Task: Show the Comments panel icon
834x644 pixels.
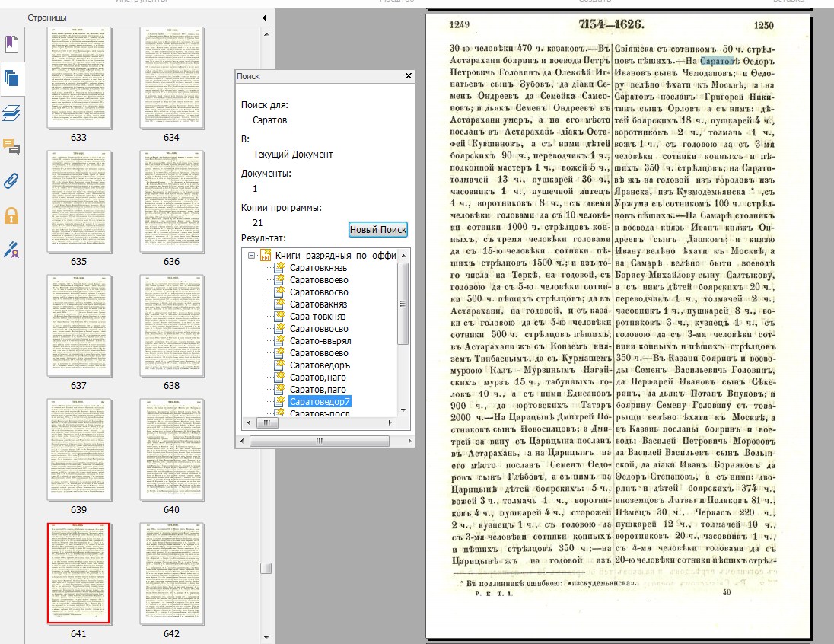Action: tap(11, 147)
